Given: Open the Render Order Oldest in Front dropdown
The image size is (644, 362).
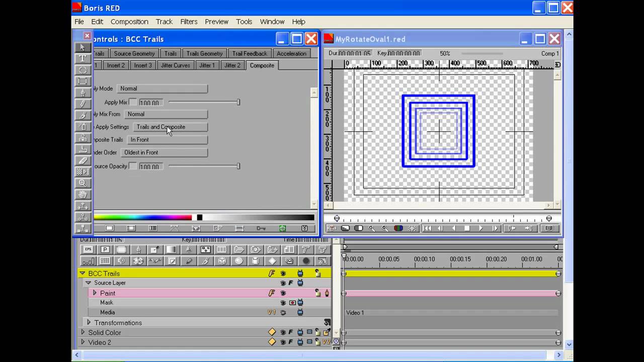Looking at the screenshot, I should (x=164, y=152).
